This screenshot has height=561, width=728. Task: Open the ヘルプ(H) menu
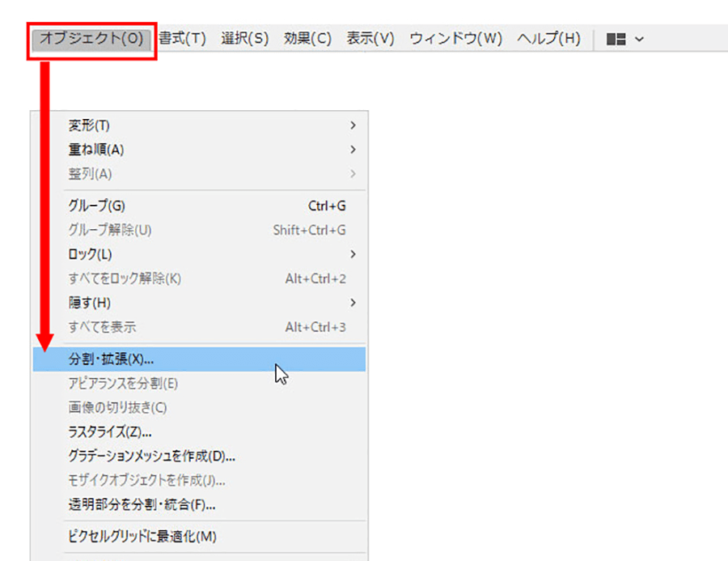click(548, 39)
